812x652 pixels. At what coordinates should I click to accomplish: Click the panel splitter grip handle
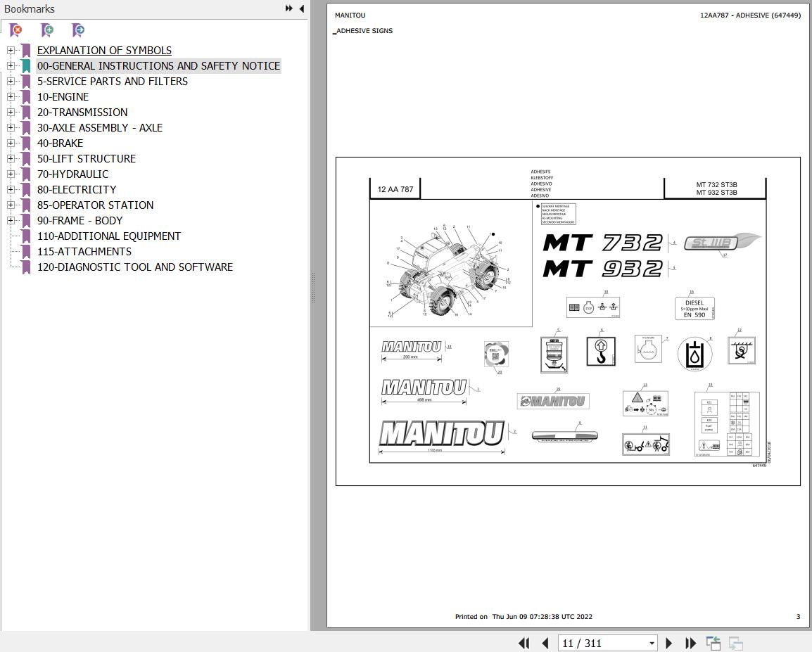(x=313, y=288)
